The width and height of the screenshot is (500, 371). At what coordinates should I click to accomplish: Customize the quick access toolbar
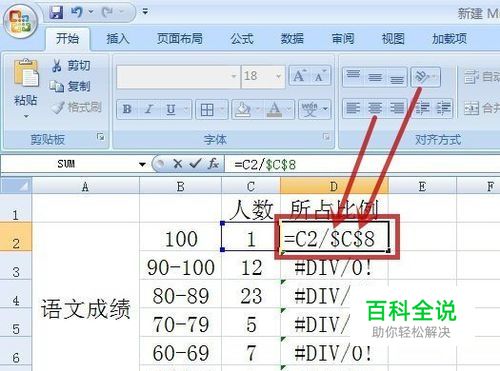pyautogui.click(x=145, y=12)
